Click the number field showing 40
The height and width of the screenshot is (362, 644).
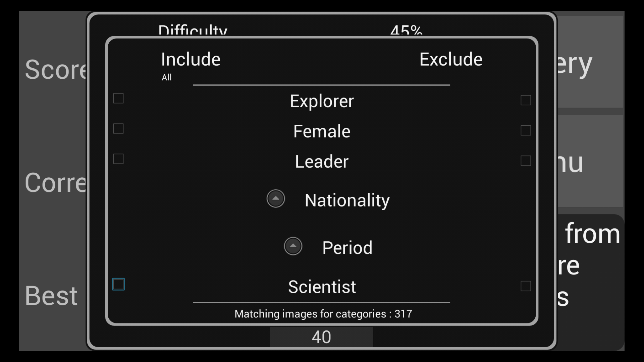point(321,337)
